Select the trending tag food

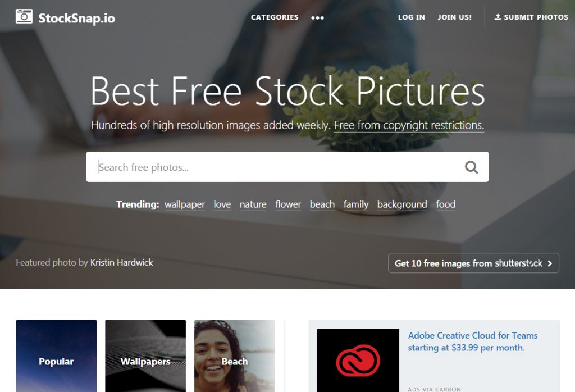click(445, 204)
